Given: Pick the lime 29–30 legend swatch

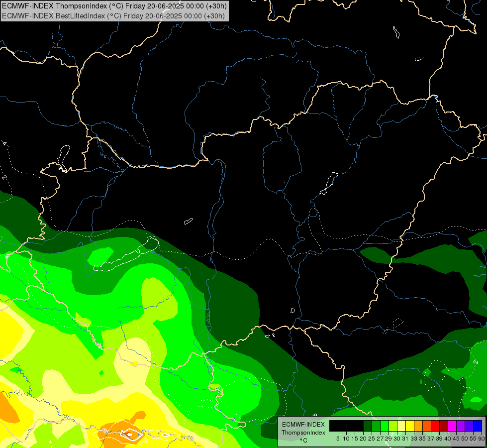Looking at the screenshot, I should [x=393, y=426].
